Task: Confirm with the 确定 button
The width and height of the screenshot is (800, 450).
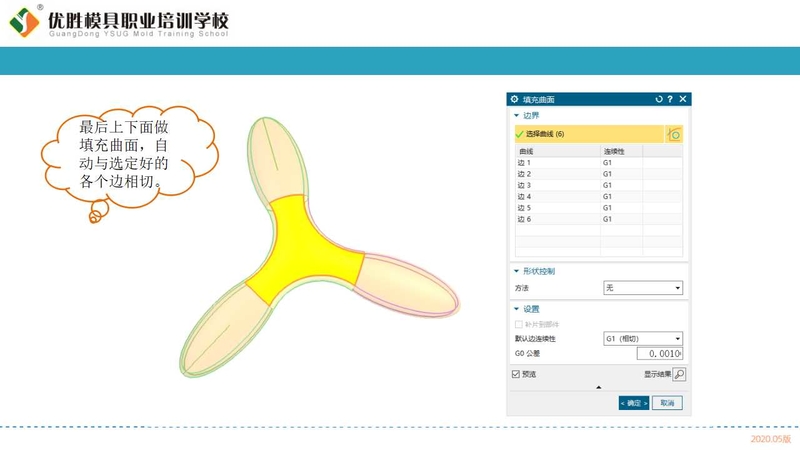Action: [634, 403]
